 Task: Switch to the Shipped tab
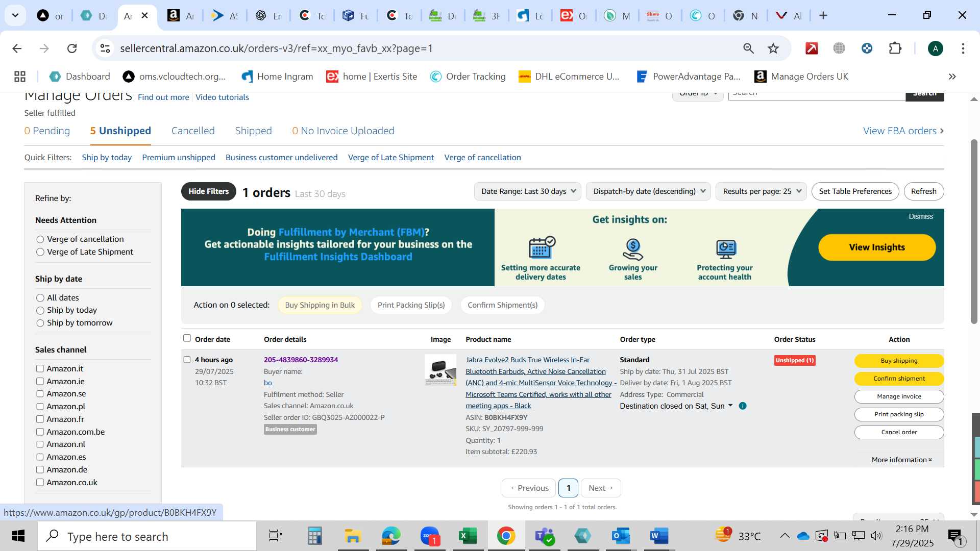253,131
